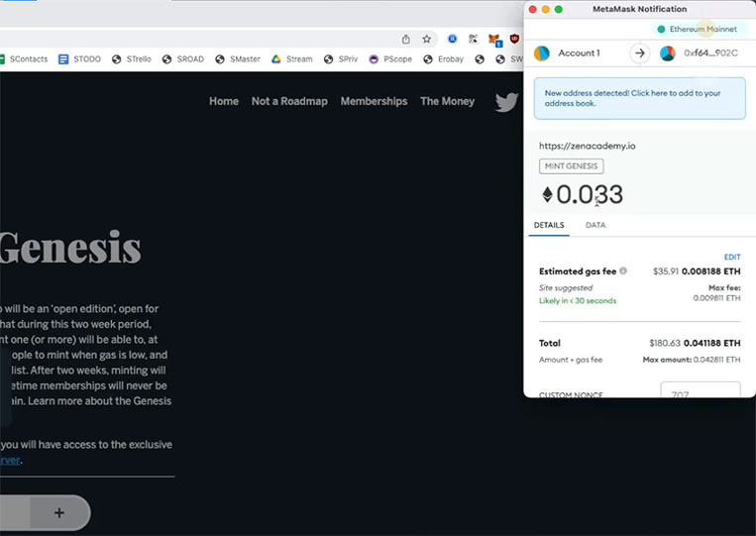756x536 pixels.
Task: Click the share page icon in address bar
Action: 406,39
